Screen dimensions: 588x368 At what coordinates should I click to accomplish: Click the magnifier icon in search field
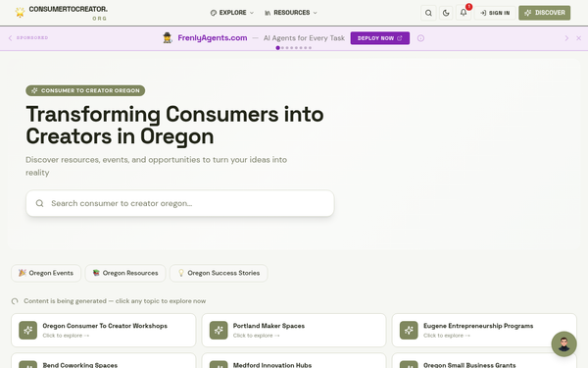coord(40,203)
